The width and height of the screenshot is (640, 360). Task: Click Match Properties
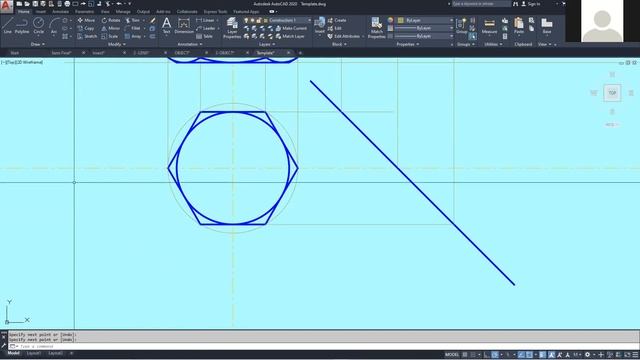pos(376,28)
